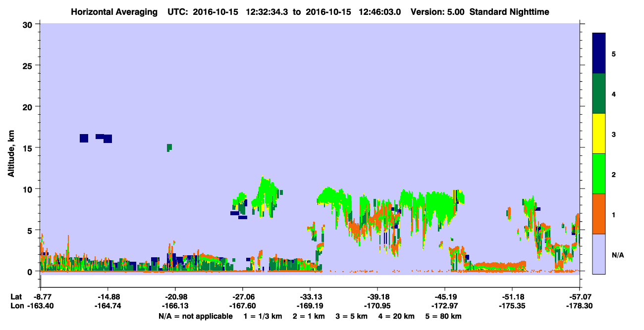Click the legend number label '5'
The image size is (644, 330).
coord(614,53)
